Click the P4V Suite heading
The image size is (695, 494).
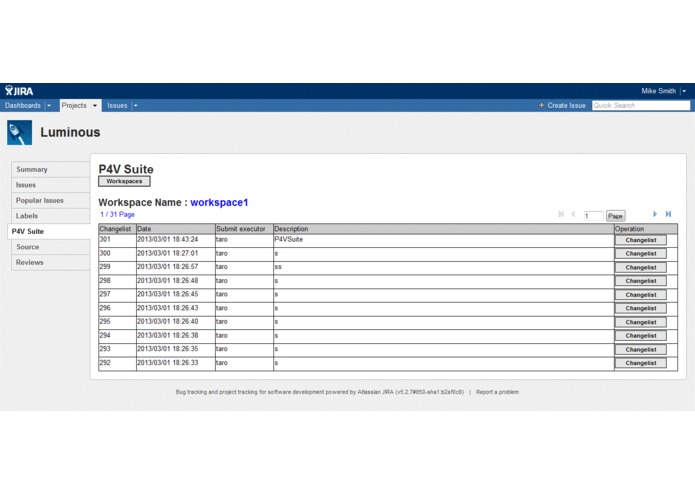[126, 169]
